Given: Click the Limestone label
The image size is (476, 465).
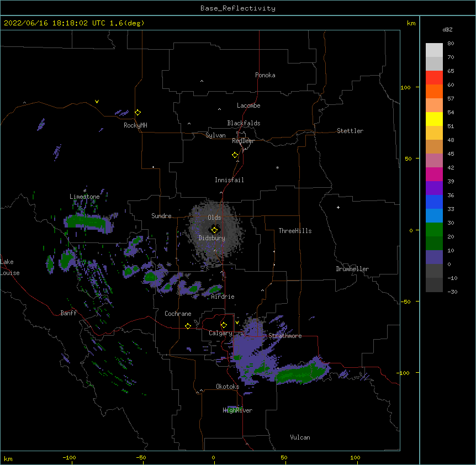Looking at the screenshot, I should 84,197.
